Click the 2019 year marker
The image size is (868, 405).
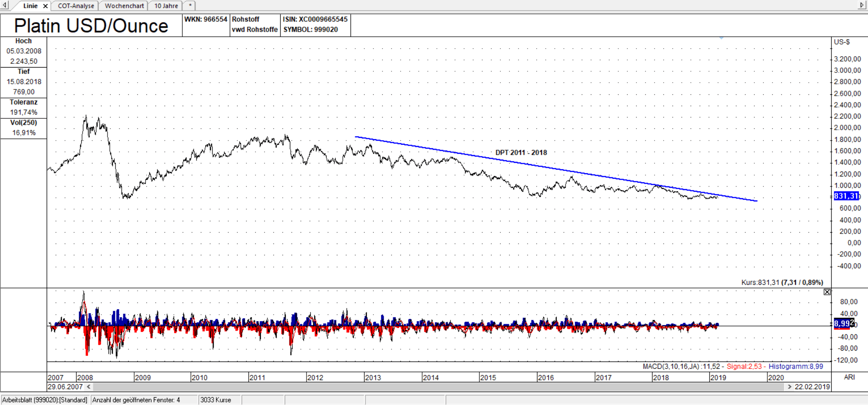coord(718,377)
